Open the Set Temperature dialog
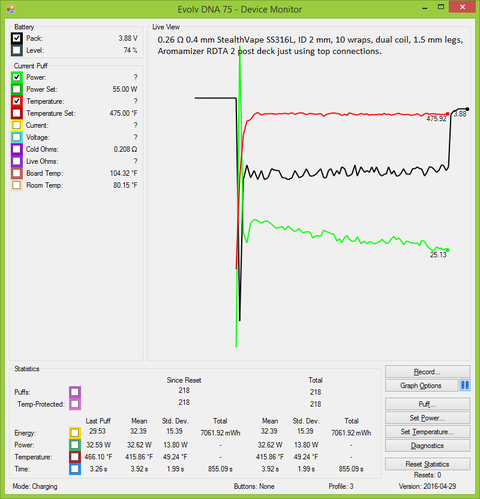The image size is (480, 499). click(x=427, y=432)
